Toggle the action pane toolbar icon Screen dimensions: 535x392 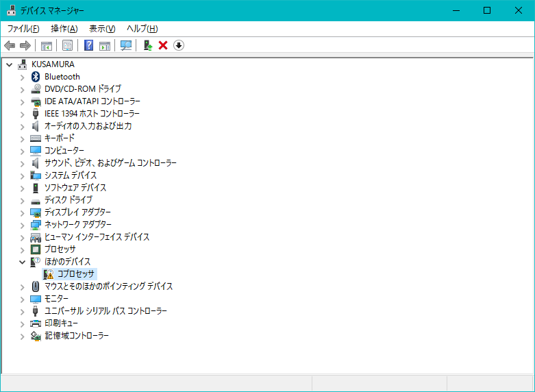click(x=105, y=45)
